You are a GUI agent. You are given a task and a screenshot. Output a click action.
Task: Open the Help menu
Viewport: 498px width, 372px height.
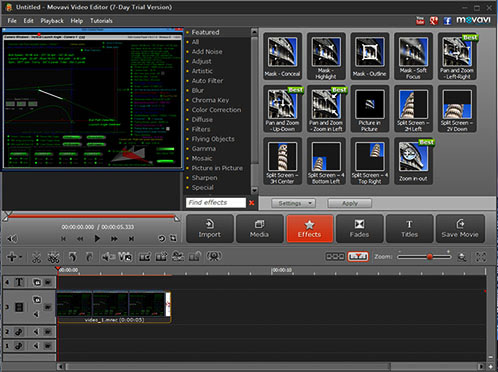[x=77, y=21]
